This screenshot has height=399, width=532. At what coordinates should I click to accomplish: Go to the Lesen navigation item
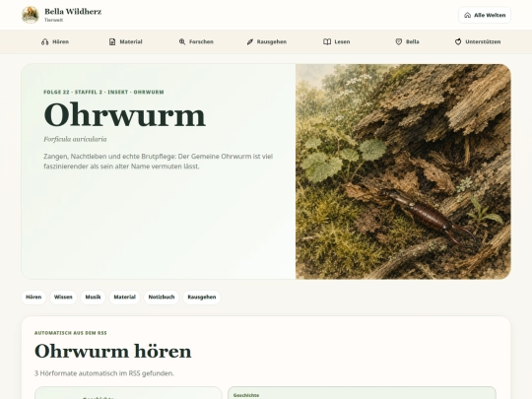tap(337, 41)
